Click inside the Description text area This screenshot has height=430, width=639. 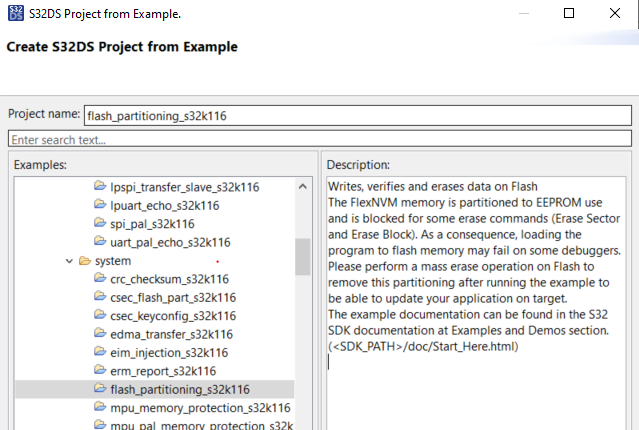476,303
